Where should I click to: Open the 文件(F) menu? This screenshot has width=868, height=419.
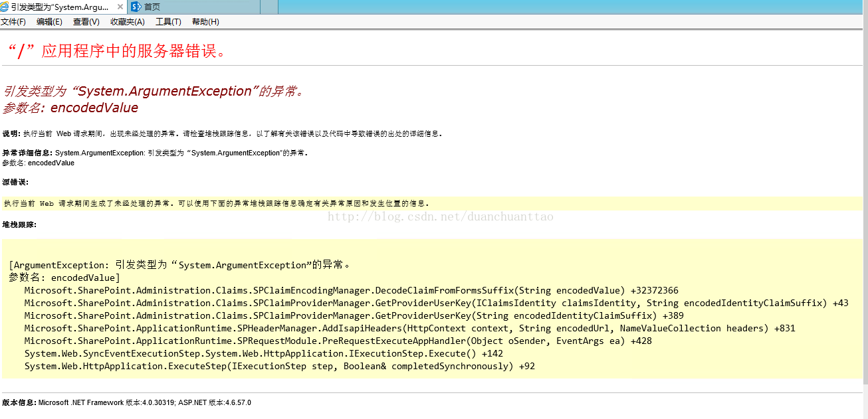[x=13, y=22]
